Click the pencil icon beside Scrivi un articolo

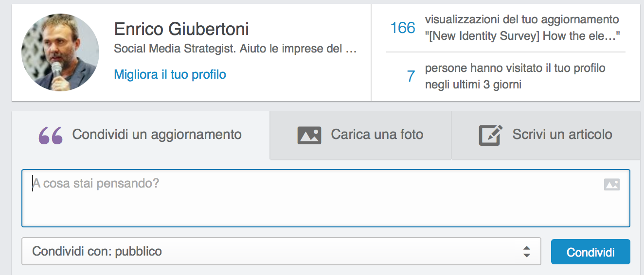[490, 136]
